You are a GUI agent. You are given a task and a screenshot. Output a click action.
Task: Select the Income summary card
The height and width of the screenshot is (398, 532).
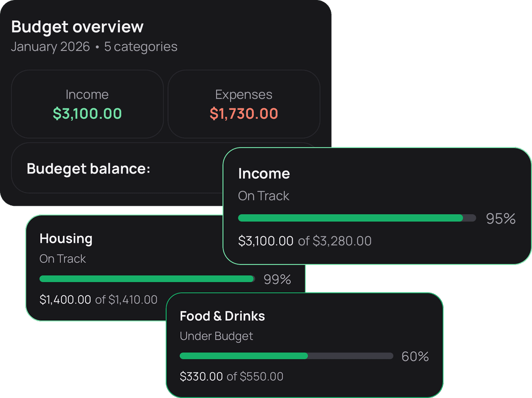point(87,104)
